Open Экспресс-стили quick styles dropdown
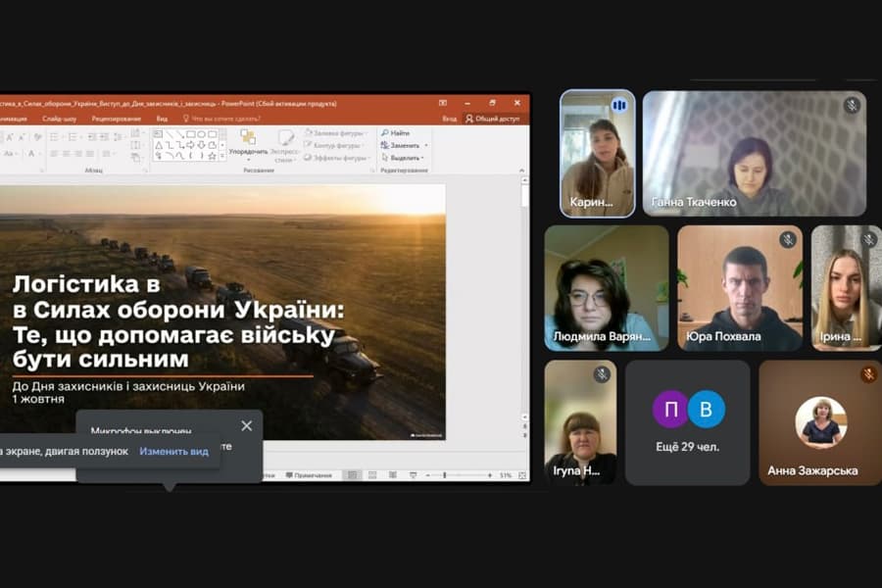 tap(284, 146)
